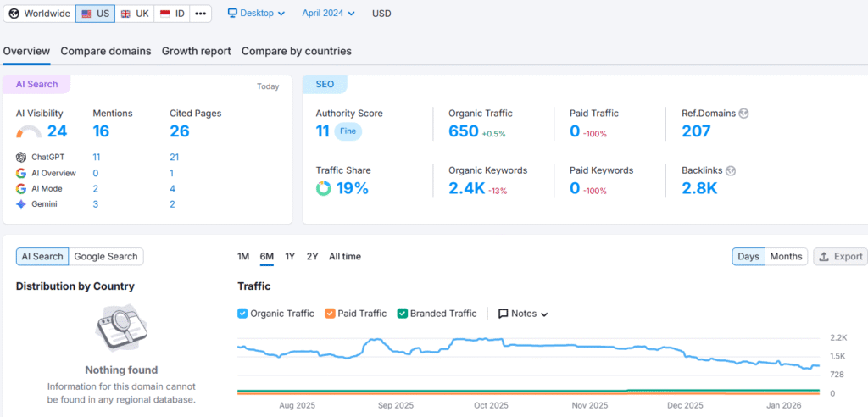
Task: Open the Desktop device dropdown
Action: (256, 14)
